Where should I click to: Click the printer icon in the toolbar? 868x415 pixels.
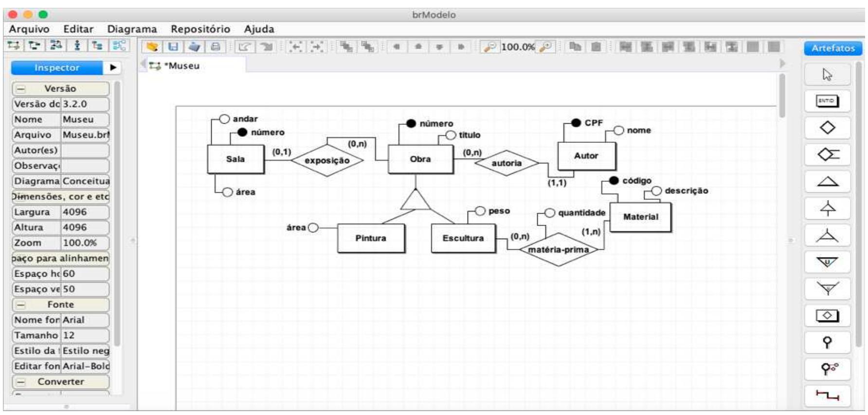(x=215, y=47)
